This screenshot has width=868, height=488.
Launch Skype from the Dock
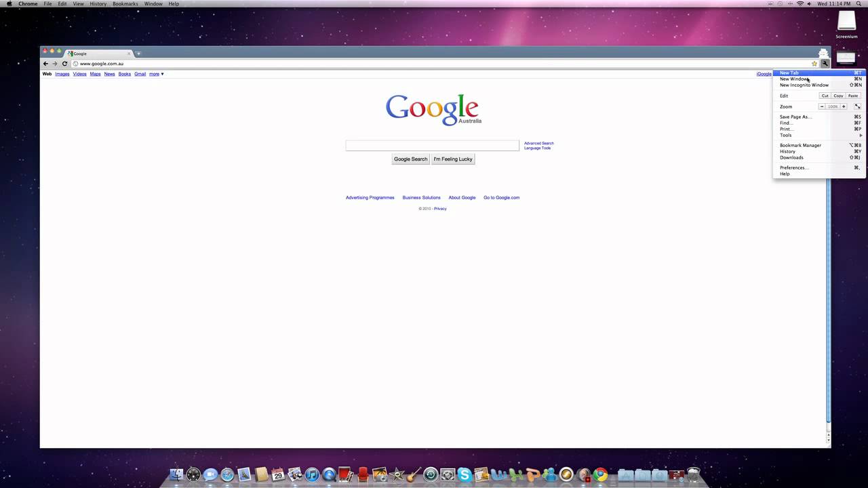(x=465, y=474)
